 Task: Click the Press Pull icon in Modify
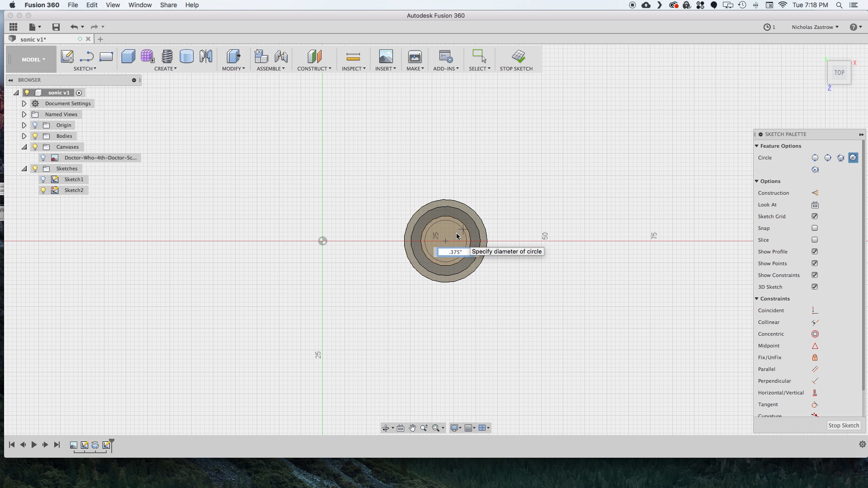pyautogui.click(x=233, y=56)
